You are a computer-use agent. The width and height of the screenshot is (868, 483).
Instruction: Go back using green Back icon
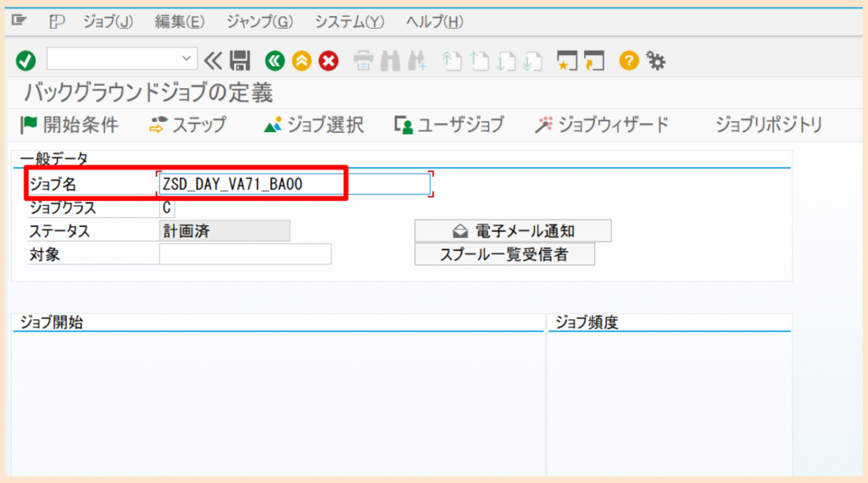tap(275, 61)
